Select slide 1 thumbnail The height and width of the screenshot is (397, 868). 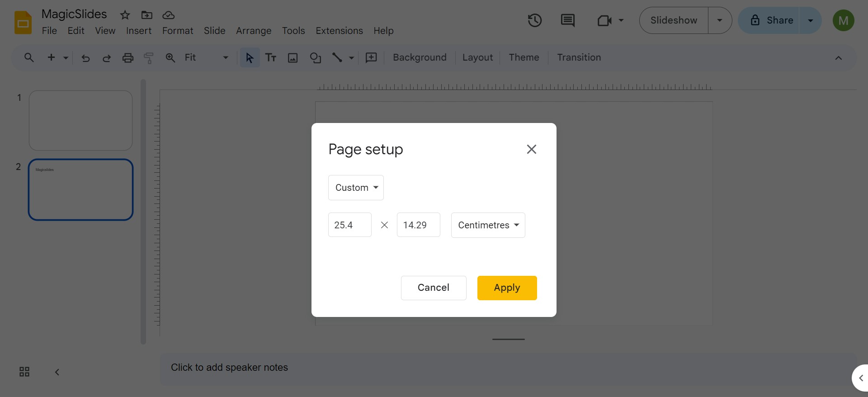80,120
